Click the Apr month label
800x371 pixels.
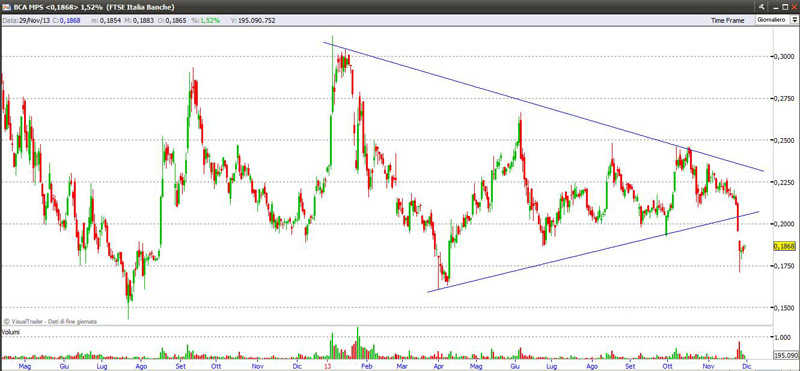(438, 366)
